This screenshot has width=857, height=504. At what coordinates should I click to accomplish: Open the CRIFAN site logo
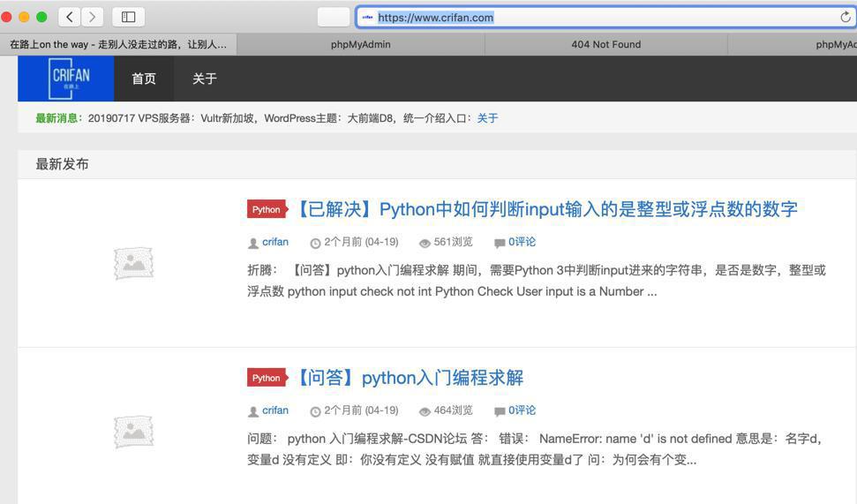(x=66, y=79)
